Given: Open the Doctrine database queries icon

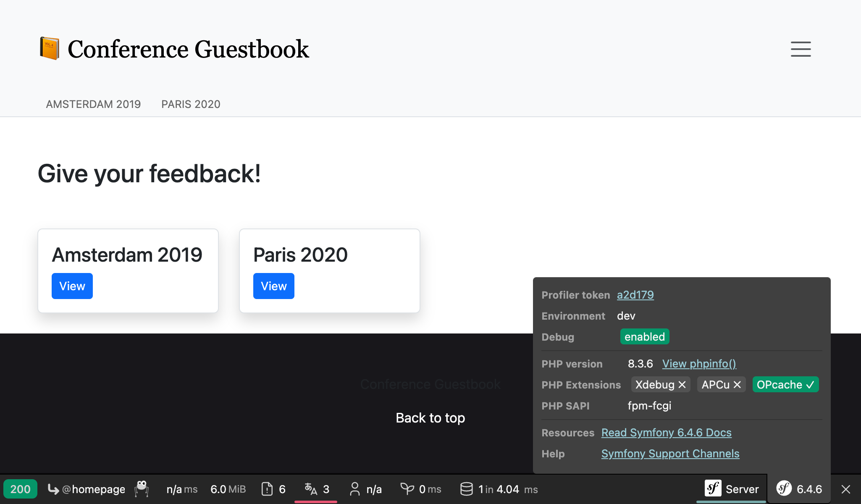Looking at the screenshot, I should [x=466, y=489].
